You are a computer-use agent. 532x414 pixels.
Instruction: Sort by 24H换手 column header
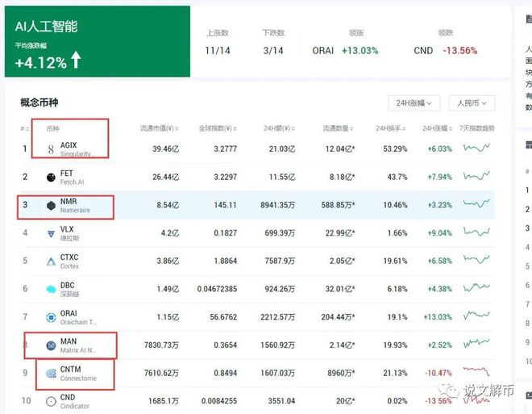(392, 129)
